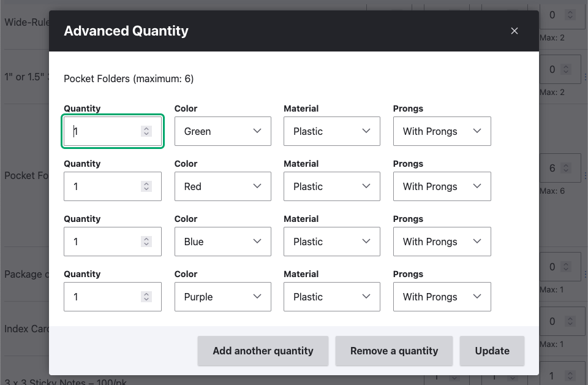
Task: Open the Prongs dropdown in the Green row
Action: 442,131
